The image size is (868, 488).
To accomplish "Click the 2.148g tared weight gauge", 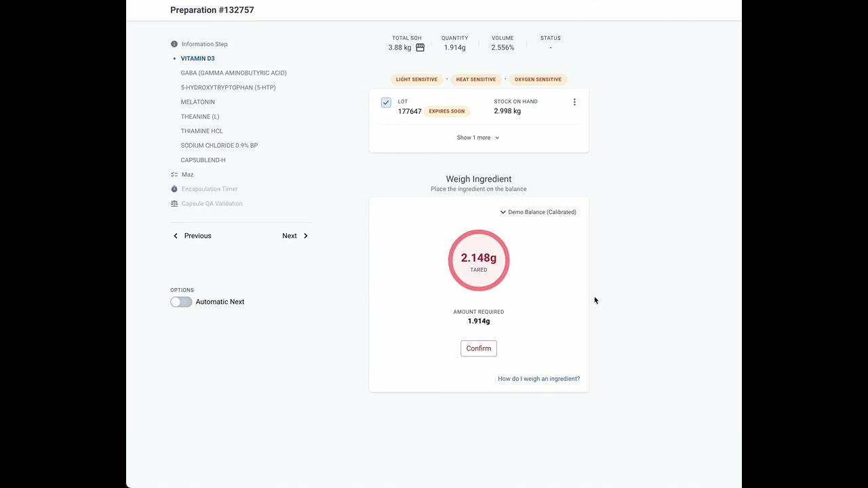I will [x=479, y=260].
